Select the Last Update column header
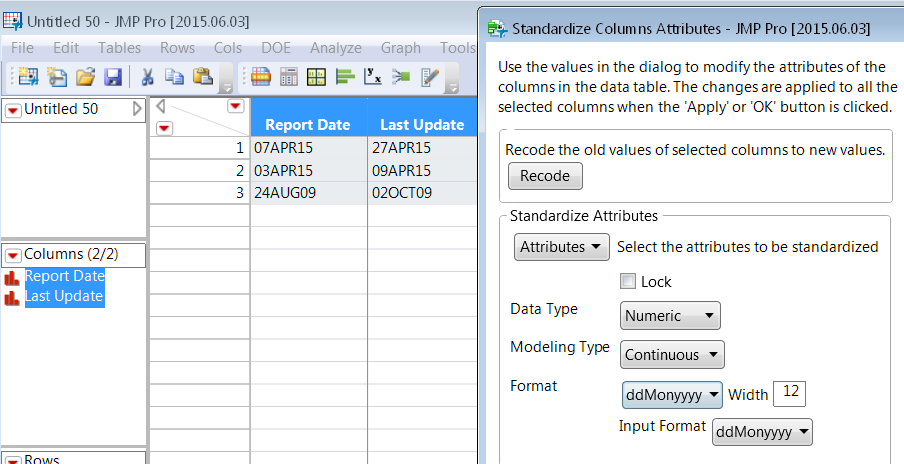This screenshot has height=464, width=904. tap(423, 117)
